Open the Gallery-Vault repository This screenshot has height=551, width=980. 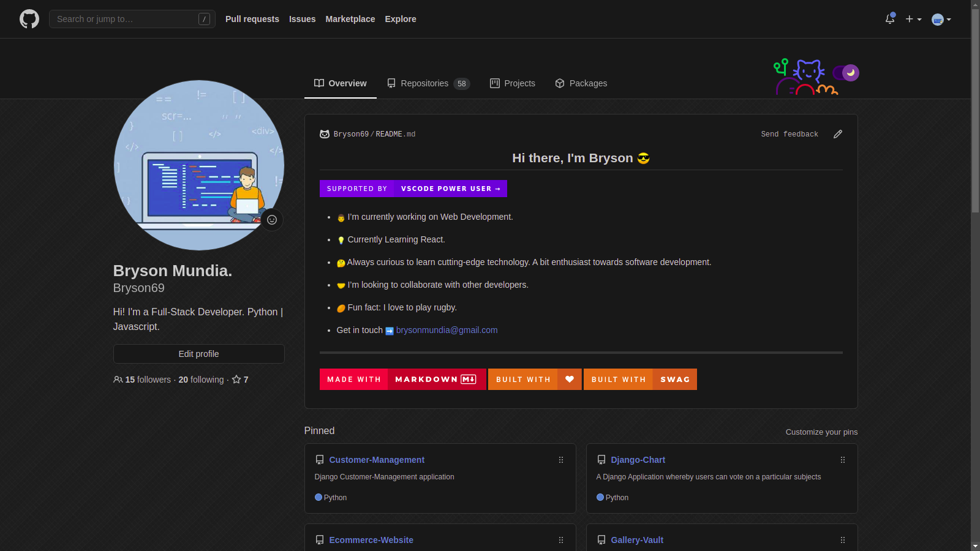coord(637,540)
